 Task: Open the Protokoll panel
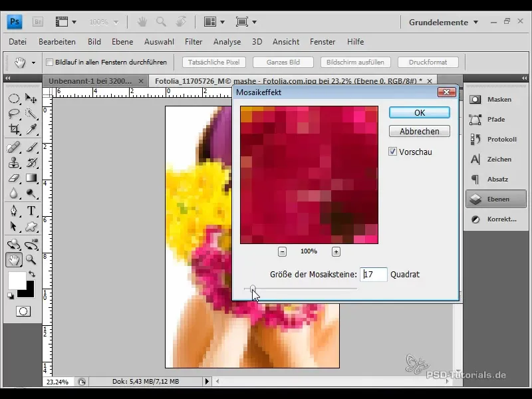click(x=496, y=139)
